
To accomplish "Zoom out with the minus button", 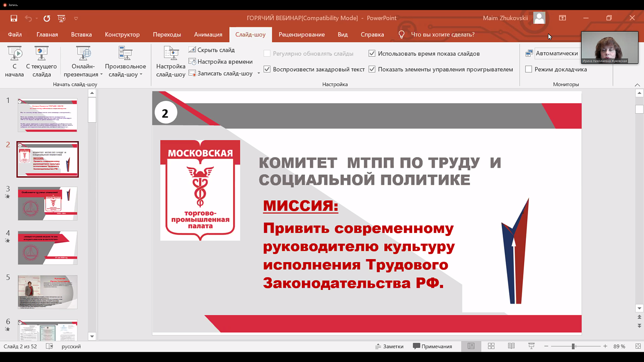I will click(546, 346).
